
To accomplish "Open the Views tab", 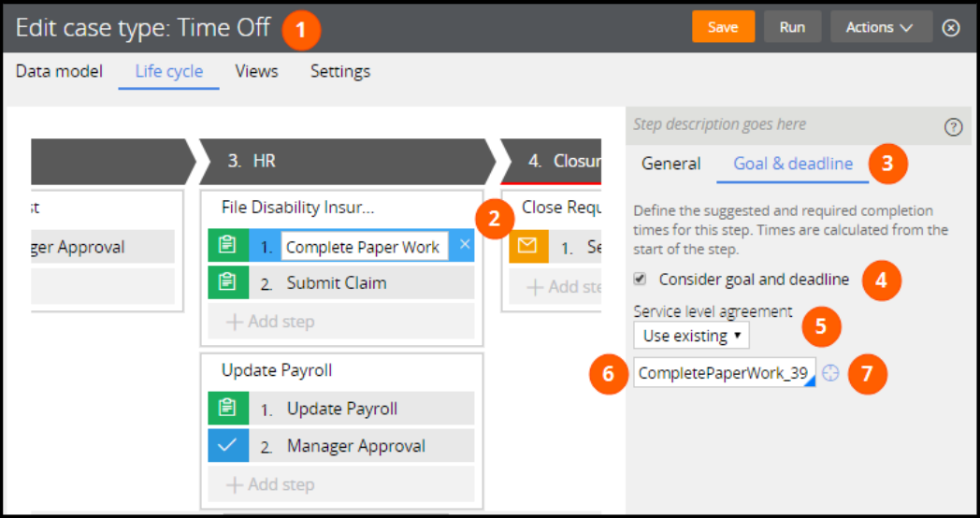I will click(256, 71).
